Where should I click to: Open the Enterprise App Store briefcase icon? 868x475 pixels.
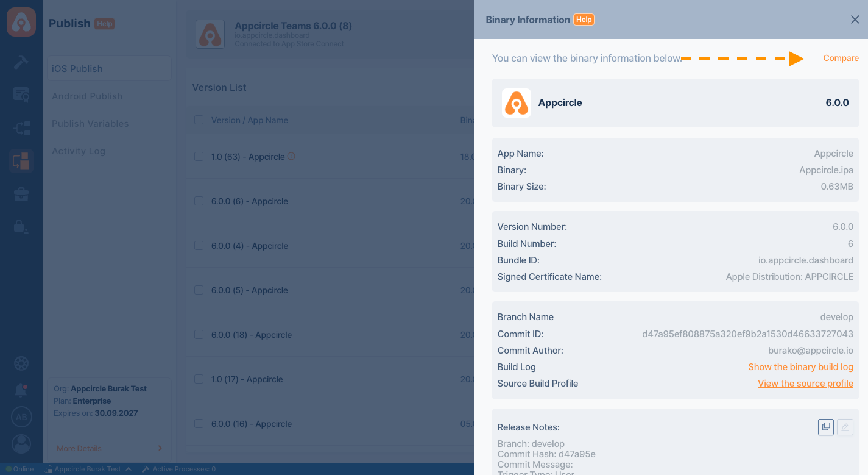point(21,195)
